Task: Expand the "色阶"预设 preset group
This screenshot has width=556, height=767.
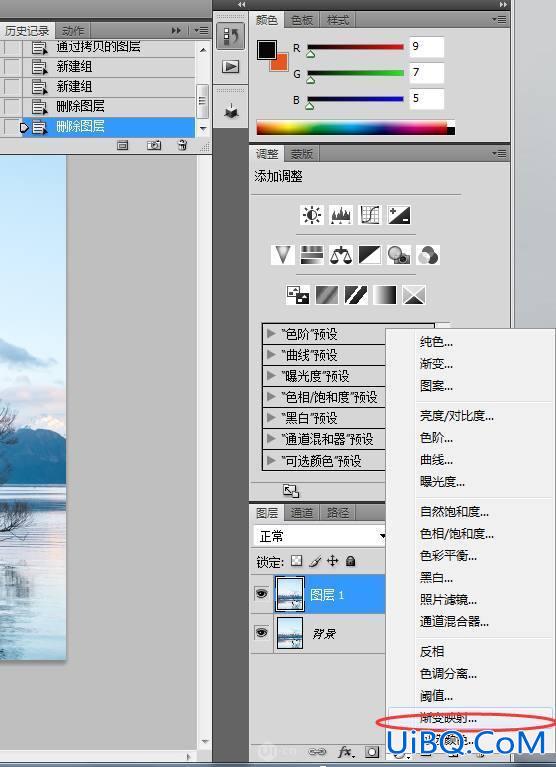Action: click(x=270, y=334)
